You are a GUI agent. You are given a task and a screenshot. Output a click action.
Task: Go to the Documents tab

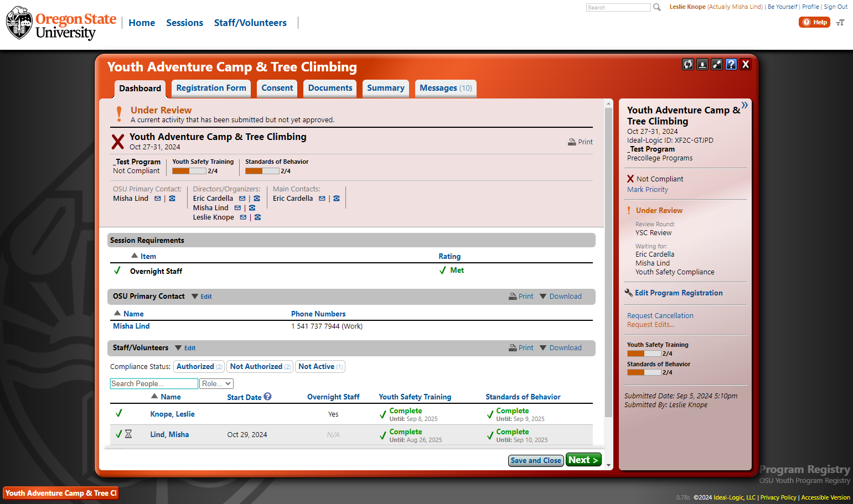point(330,89)
